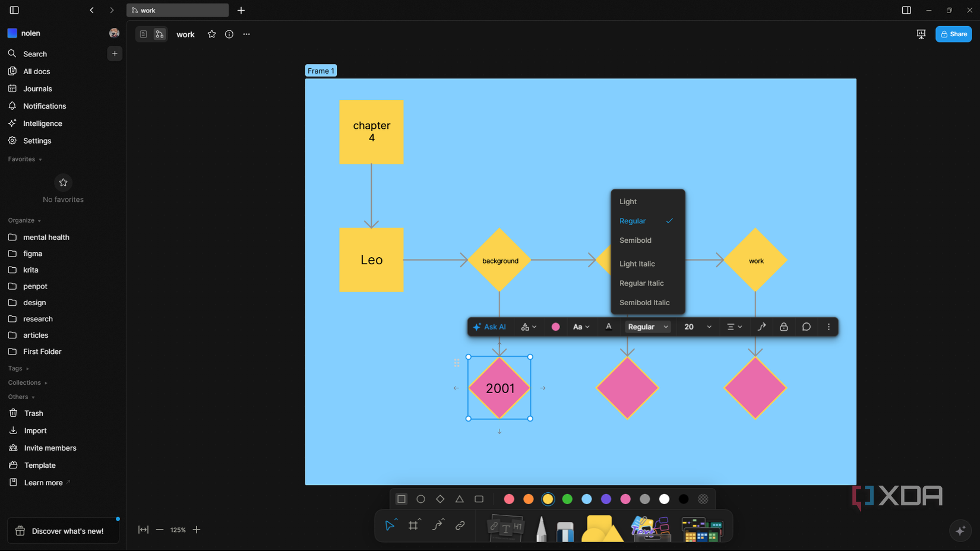
Task: Lock the selected 2001 shape
Action: [783, 327]
